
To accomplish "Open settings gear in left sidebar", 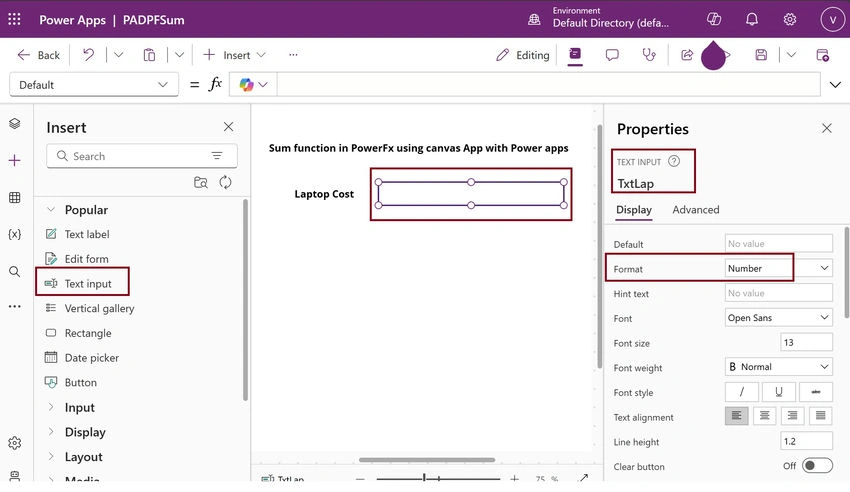I will pyautogui.click(x=15, y=443).
